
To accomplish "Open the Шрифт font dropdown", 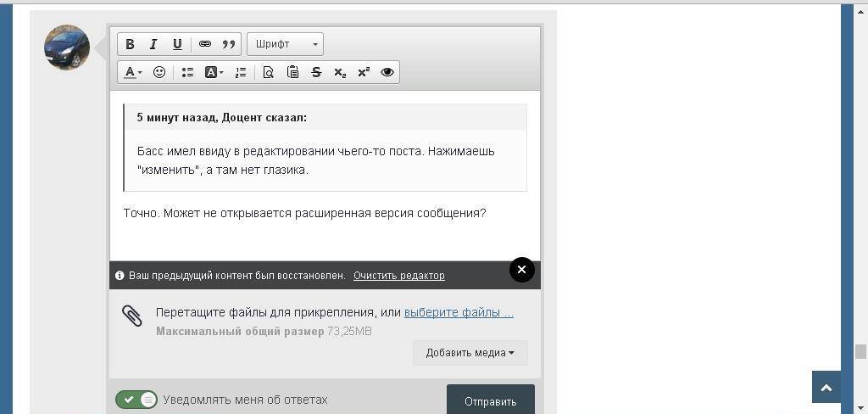I will pyautogui.click(x=285, y=44).
